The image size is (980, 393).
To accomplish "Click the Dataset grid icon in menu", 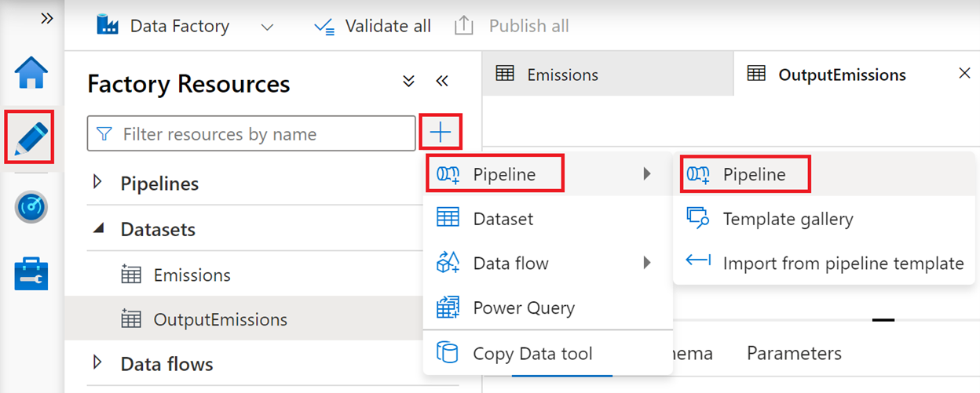I will (448, 218).
